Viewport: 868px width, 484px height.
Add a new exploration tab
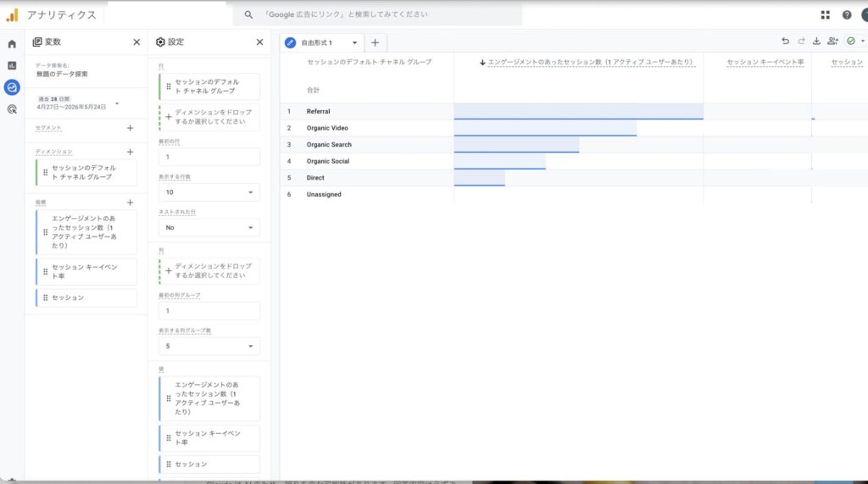(375, 42)
